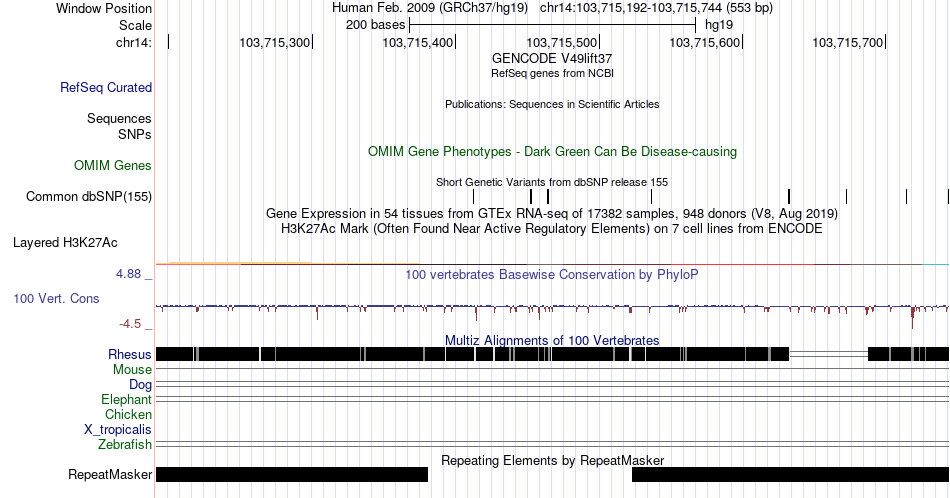Screen dimensions: 950x498
Task: Click Repeating Elements by RepeatMasker title
Action: pyautogui.click(x=552, y=460)
